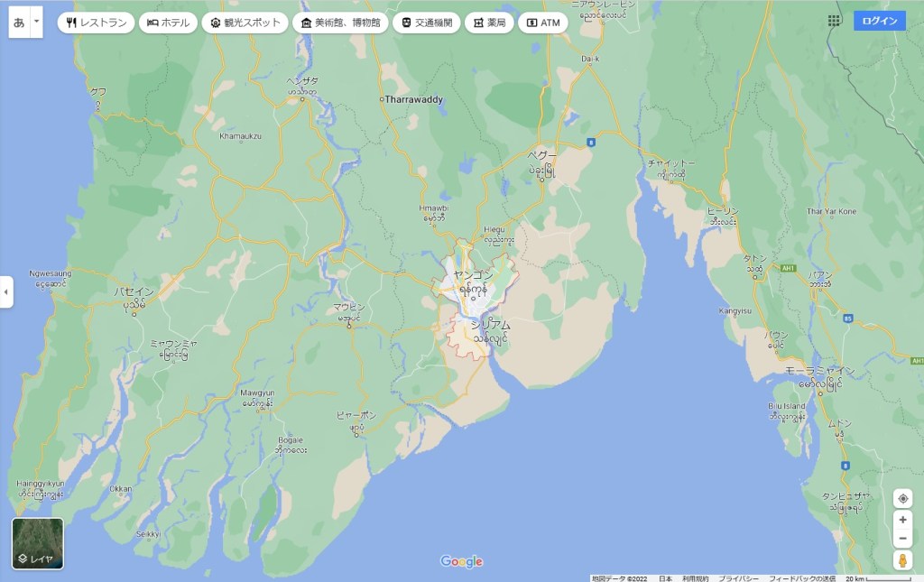
Task: Click the show my location icon
Action: click(902, 499)
